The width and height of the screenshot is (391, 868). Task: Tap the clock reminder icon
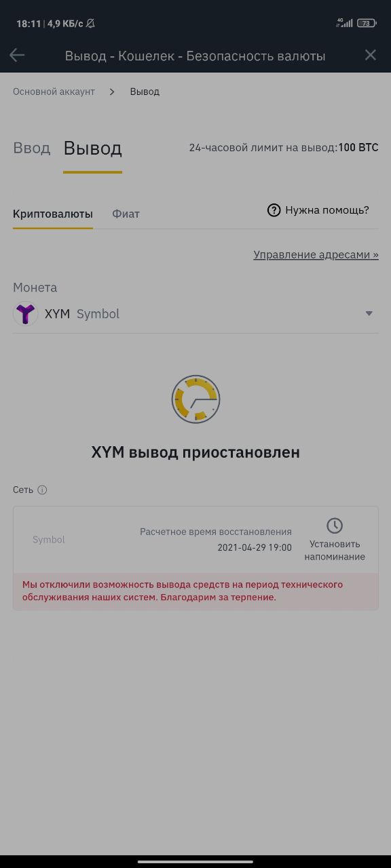click(x=335, y=526)
